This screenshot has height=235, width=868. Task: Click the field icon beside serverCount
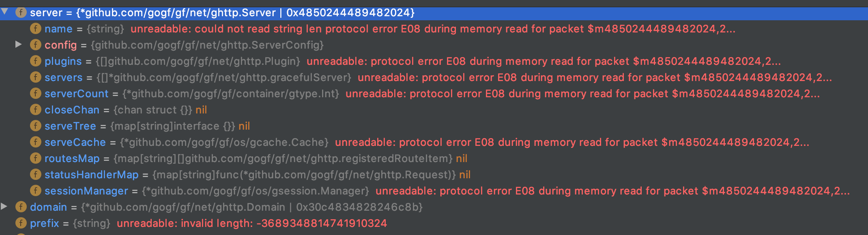click(36, 94)
